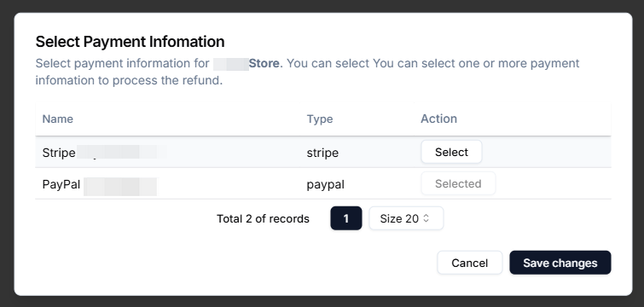Click the greyed-out Selected button for PayPal
Screen dimensions: 644x307
[x=458, y=183]
